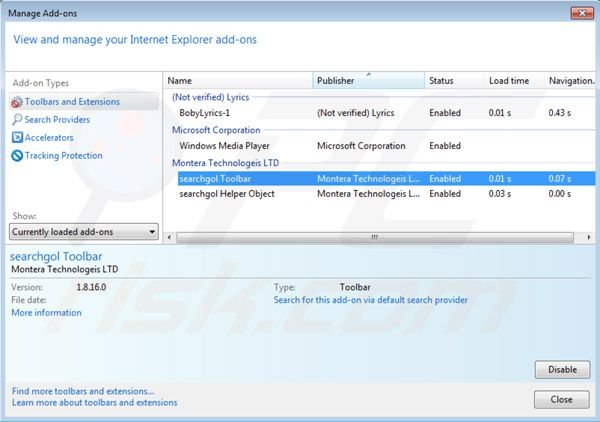Click scrollbar right arrow in add-on list
This screenshot has width=600, height=422.
589,237
